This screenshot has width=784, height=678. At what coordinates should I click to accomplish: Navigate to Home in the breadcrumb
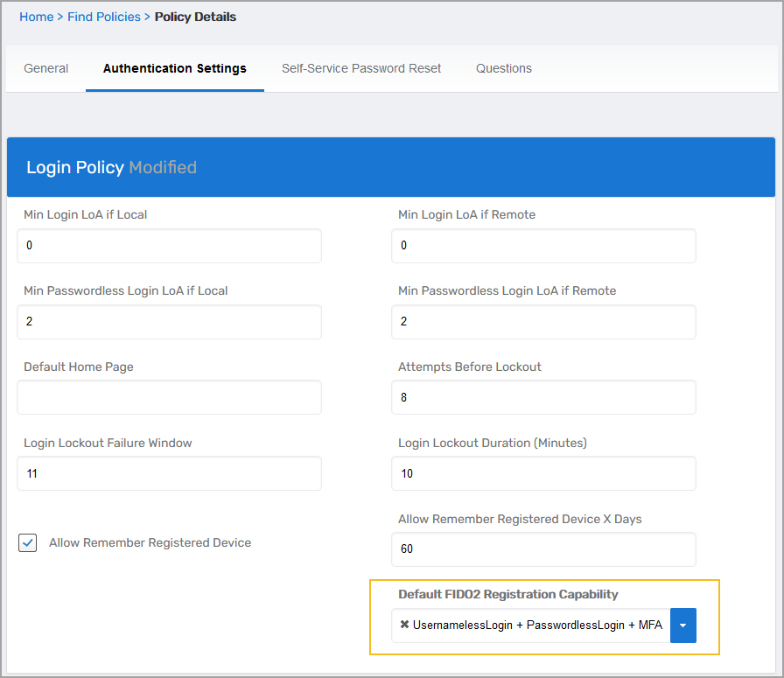36,17
